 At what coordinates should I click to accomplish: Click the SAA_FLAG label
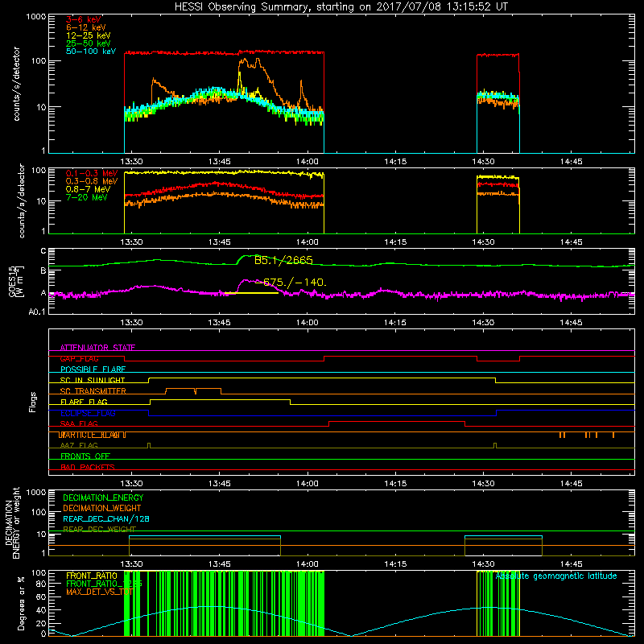pyautogui.click(x=79, y=423)
